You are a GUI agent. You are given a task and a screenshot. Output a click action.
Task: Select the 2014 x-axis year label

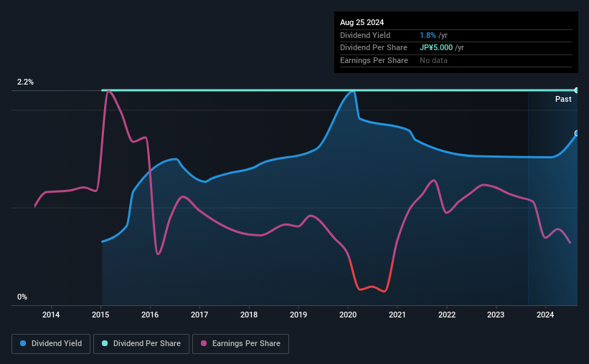51,315
